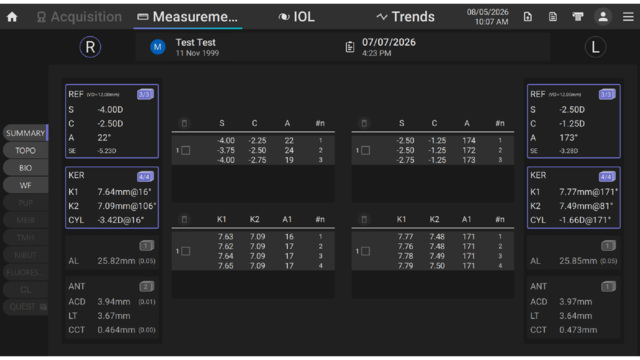Select right eye REF summary card
This screenshot has height=360, width=640.
(112, 121)
